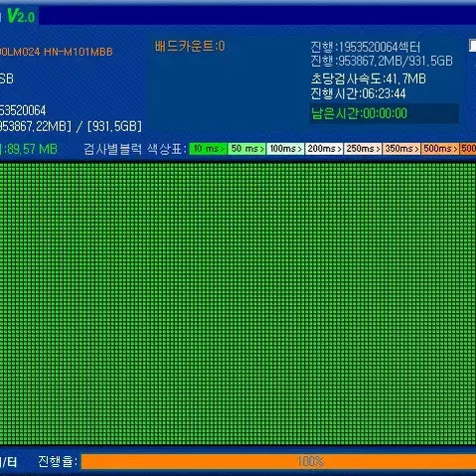Select the 10 ms green legend swatch
The image size is (476, 476).
click(208, 149)
